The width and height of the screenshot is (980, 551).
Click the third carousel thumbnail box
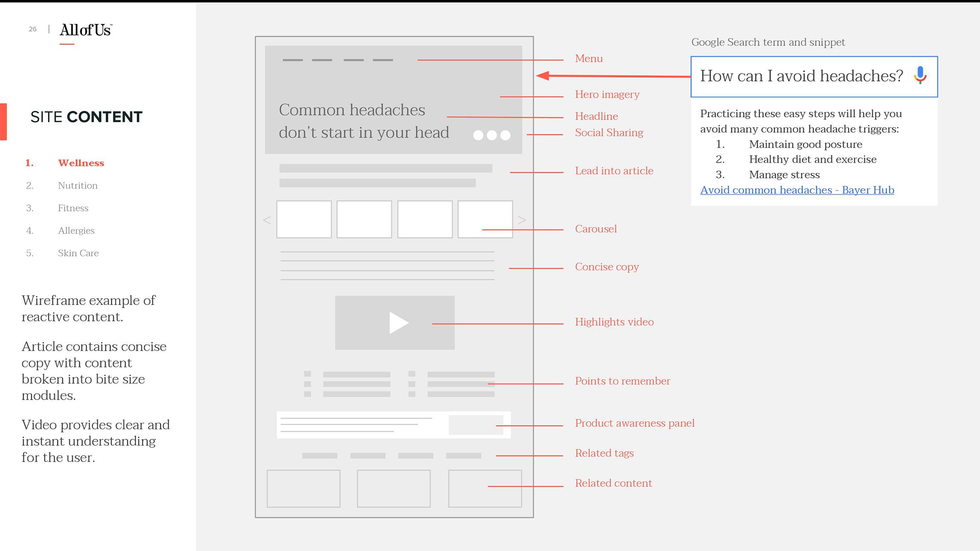point(425,219)
